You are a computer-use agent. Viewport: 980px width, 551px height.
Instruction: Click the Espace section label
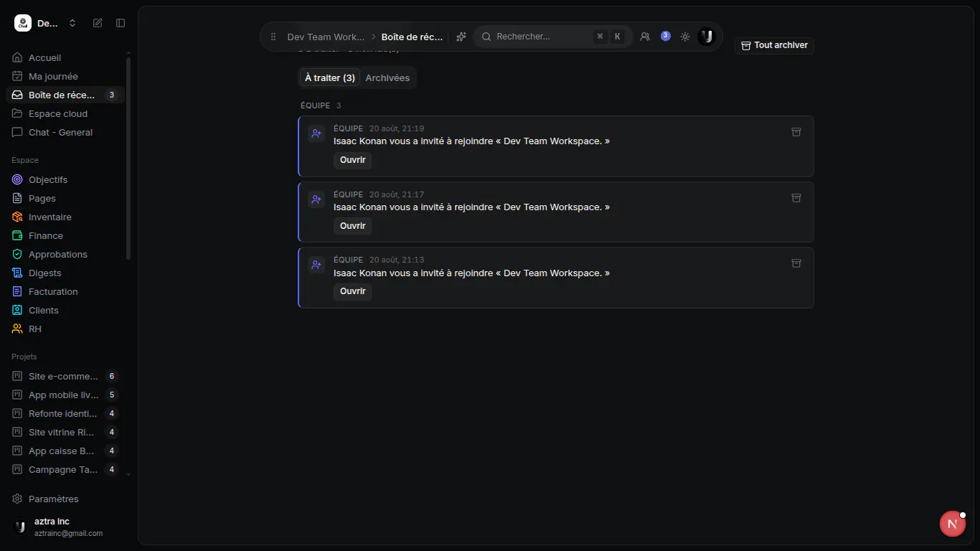tap(25, 160)
